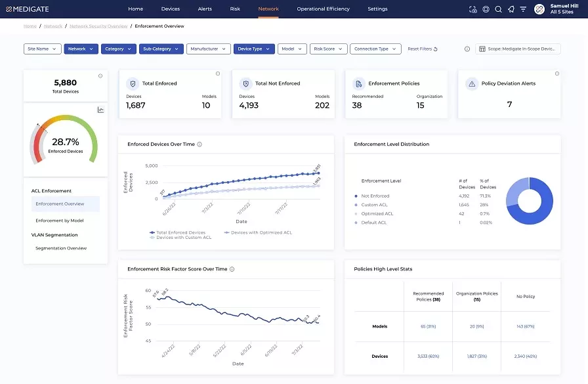Open the Manufacturer filter dropdown
This screenshot has height=384, width=588.
pyautogui.click(x=208, y=49)
